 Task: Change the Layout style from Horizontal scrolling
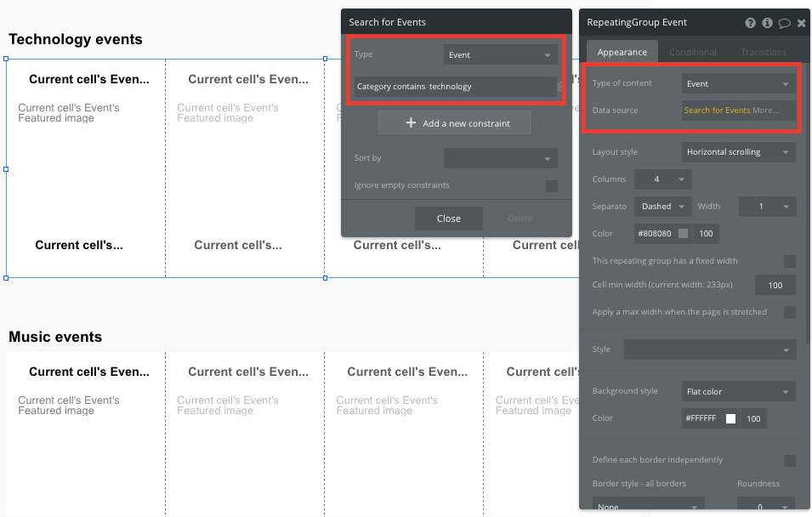coord(738,151)
